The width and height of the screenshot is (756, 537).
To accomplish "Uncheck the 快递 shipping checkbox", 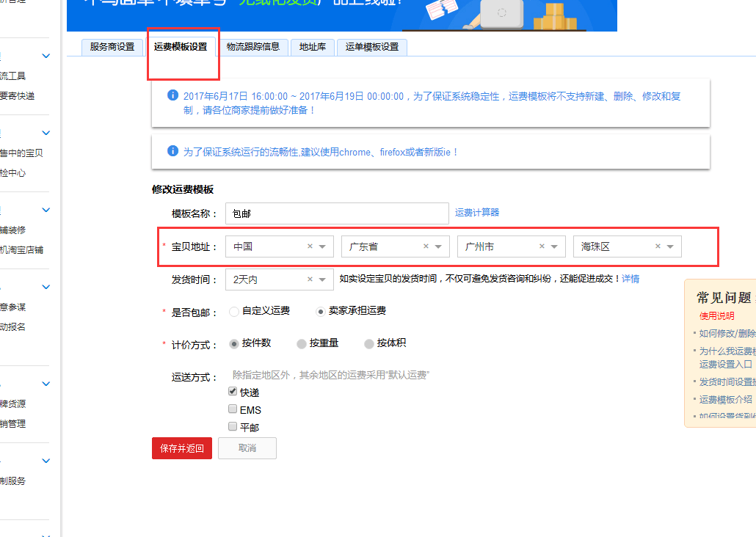I will pos(233,392).
